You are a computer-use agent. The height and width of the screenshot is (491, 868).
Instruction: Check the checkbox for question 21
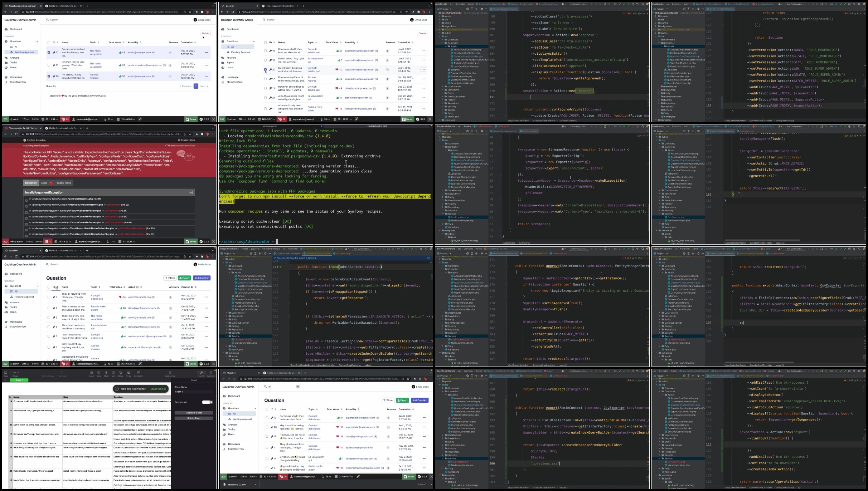coord(49,65)
